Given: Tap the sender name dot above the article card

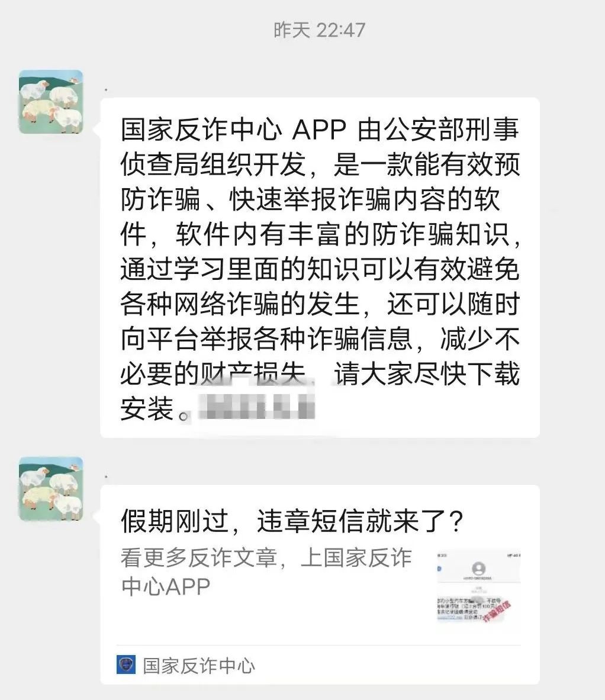Looking at the screenshot, I should 106,477.
